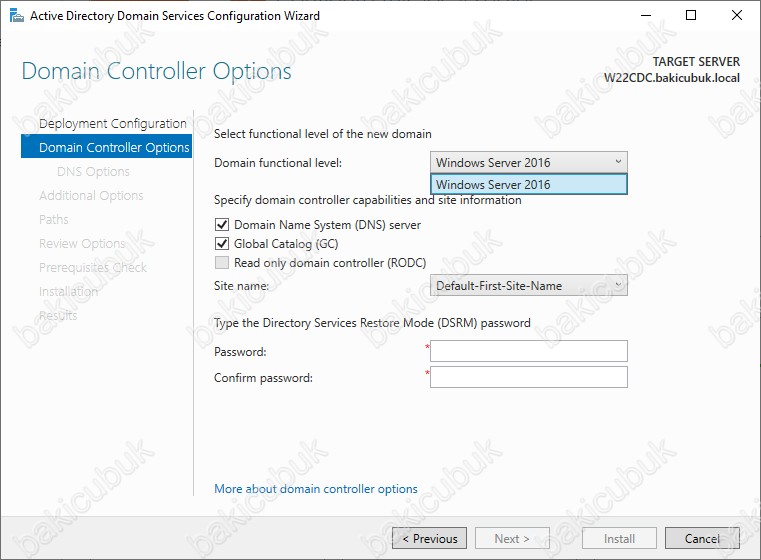Minimize the configuration wizard window

click(646, 16)
